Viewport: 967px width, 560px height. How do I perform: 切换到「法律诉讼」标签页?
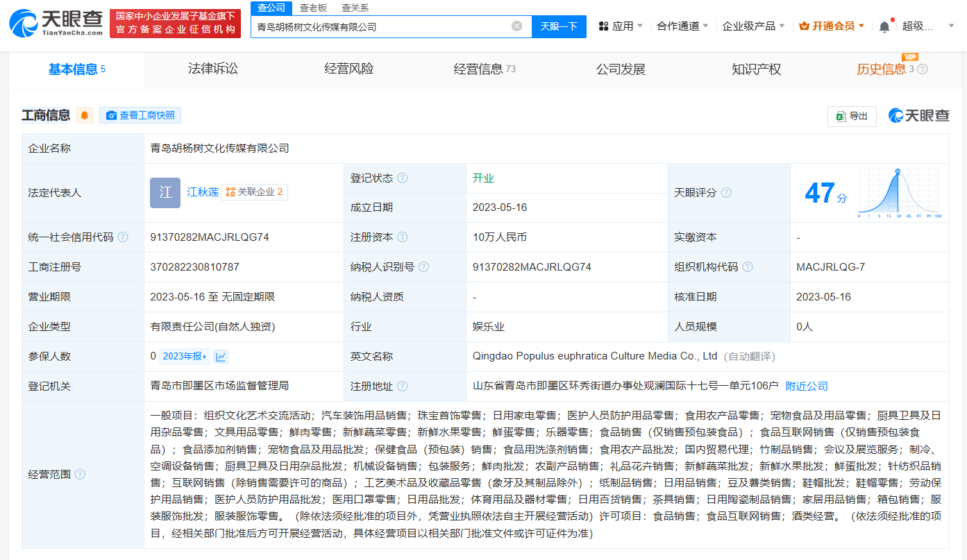[x=213, y=69]
